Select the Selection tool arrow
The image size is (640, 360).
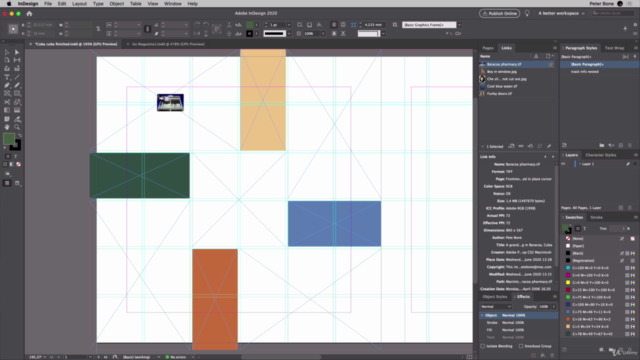point(7,52)
